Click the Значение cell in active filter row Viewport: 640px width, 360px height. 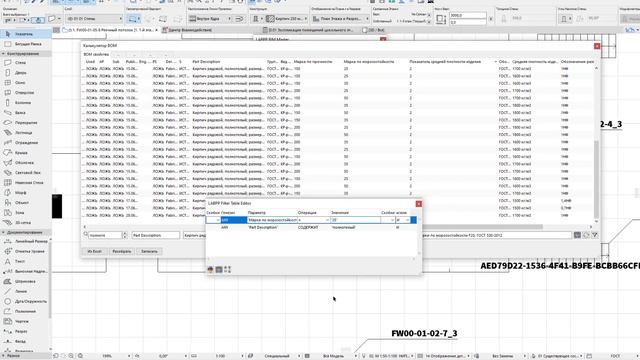pyautogui.click(x=355, y=220)
